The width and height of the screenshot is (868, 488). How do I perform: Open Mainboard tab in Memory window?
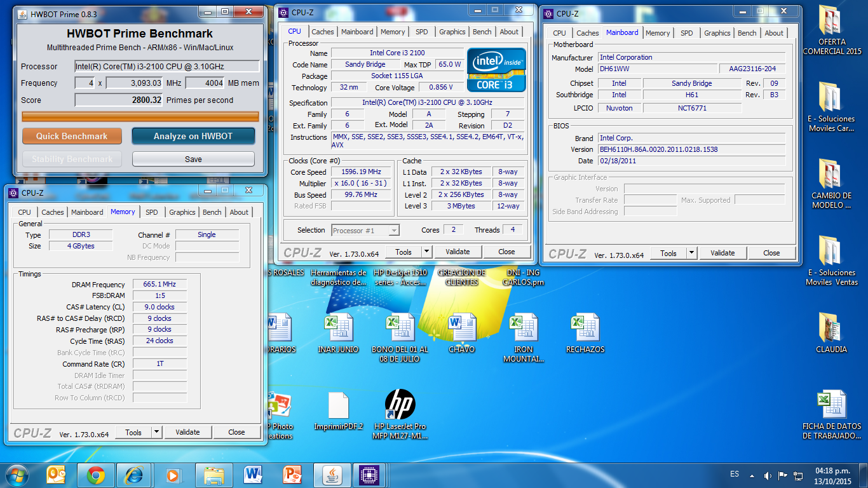(87, 212)
